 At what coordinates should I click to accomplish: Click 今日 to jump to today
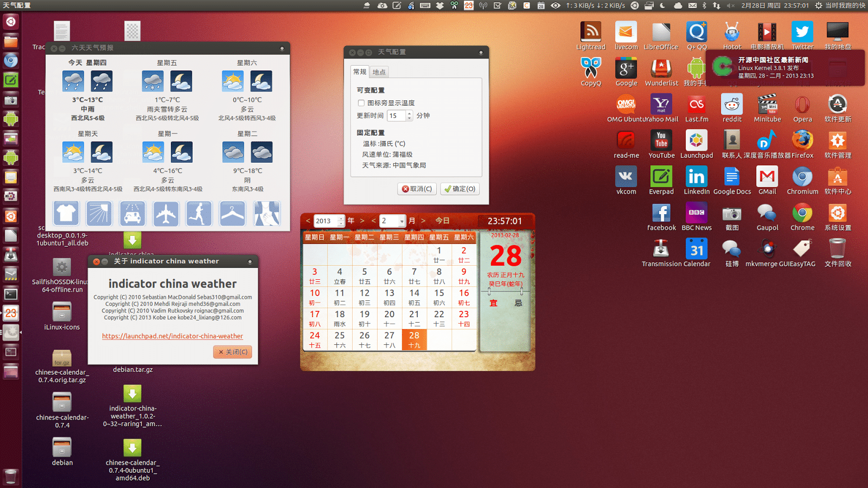[x=442, y=221]
